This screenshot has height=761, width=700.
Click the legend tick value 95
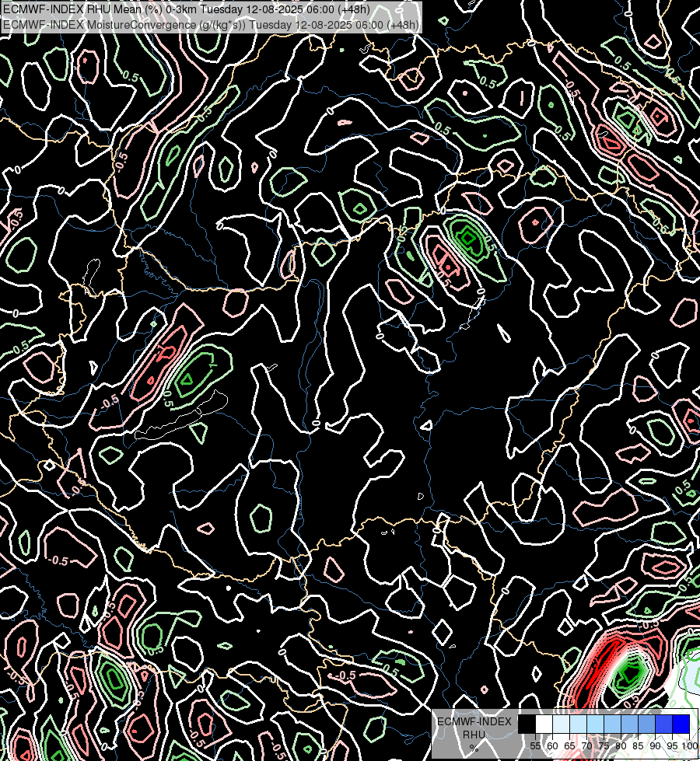(672, 746)
